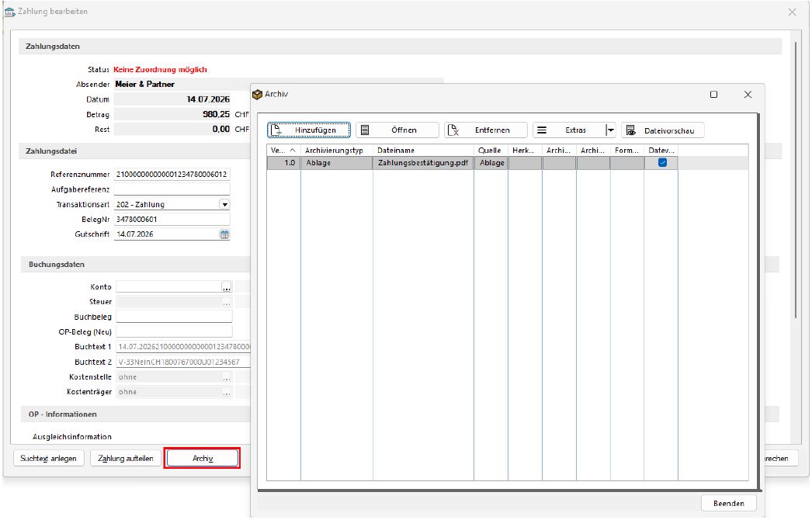This screenshot has height=520, width=812.
Task: Click the Buchtext 1 field
Action: (x=183, y=346)
